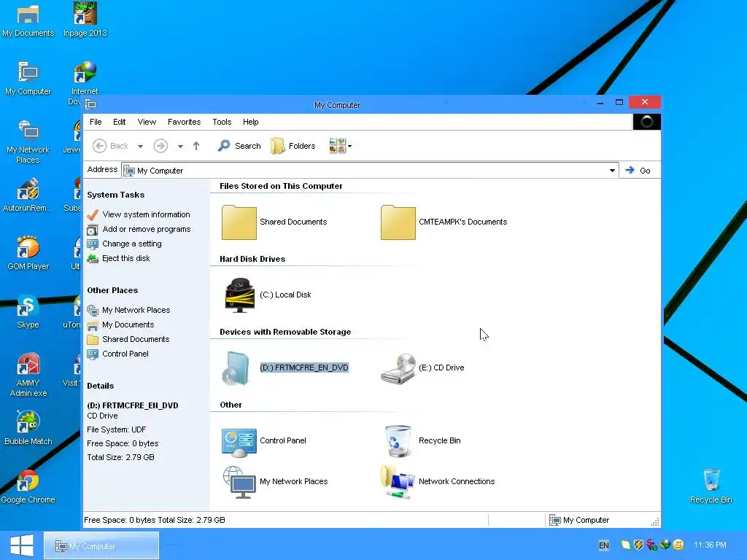Screen dimensions: 747x560
Task: Go up one folder level
Action: click(196, 146)
